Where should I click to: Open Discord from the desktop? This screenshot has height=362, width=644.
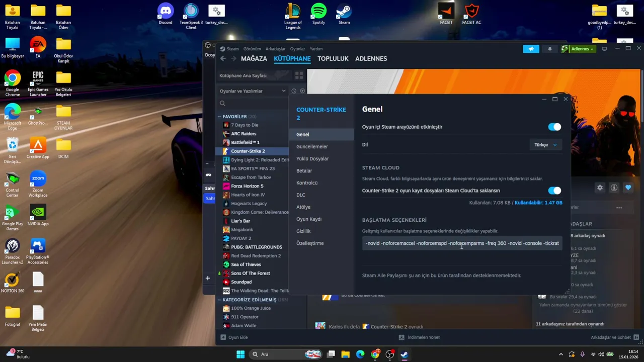166,14
